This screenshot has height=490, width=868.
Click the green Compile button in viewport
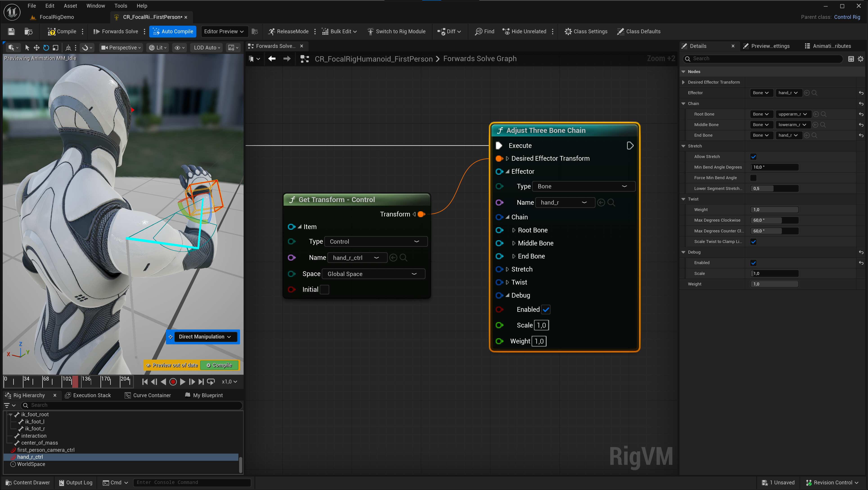pyautogui.click(x=219, y=365)
